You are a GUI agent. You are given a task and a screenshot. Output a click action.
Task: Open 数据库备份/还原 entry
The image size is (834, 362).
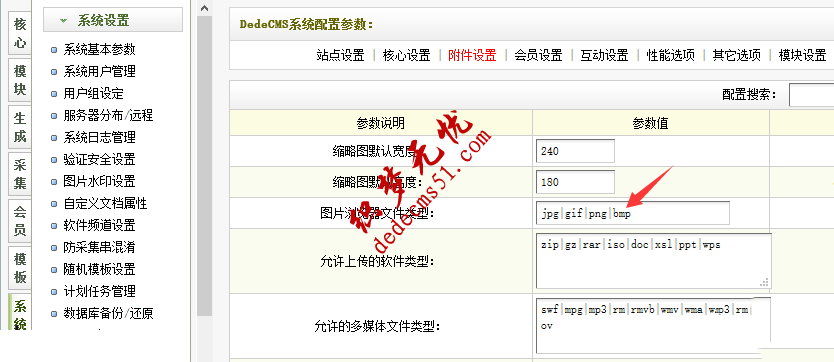pyautogui.click(x=108, y=314)
